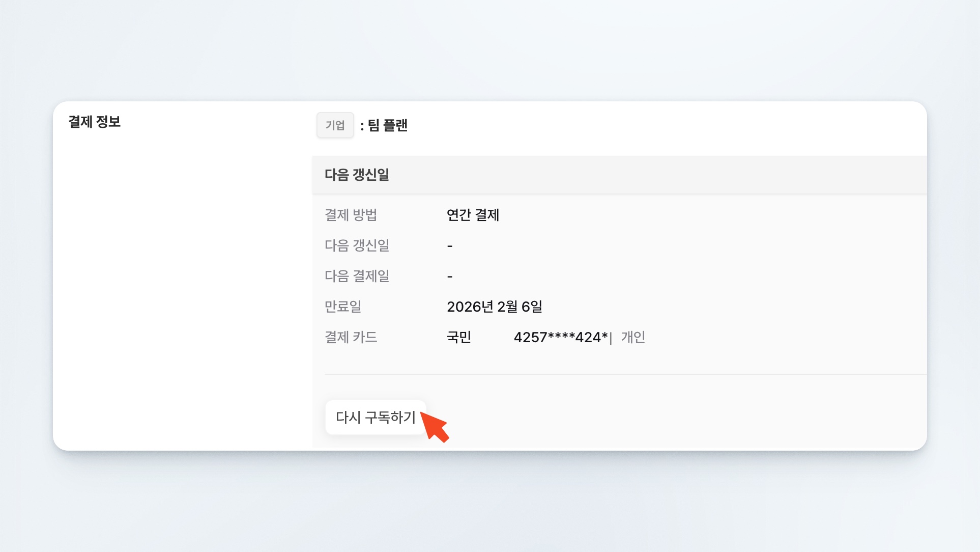Click the masked card number 4257****424*
Image resolution: width=980 pixels, height=552 pixels.
(560, 337)
